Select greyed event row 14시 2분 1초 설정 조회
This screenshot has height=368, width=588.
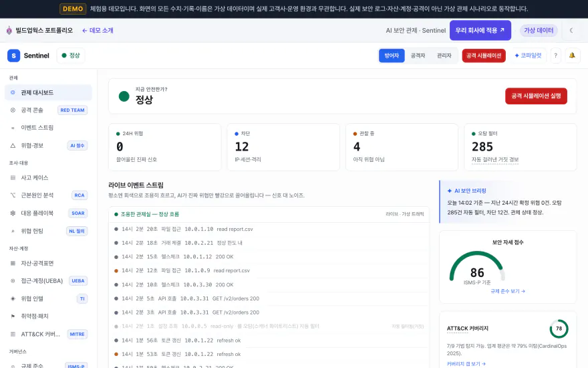coord(269,327)
